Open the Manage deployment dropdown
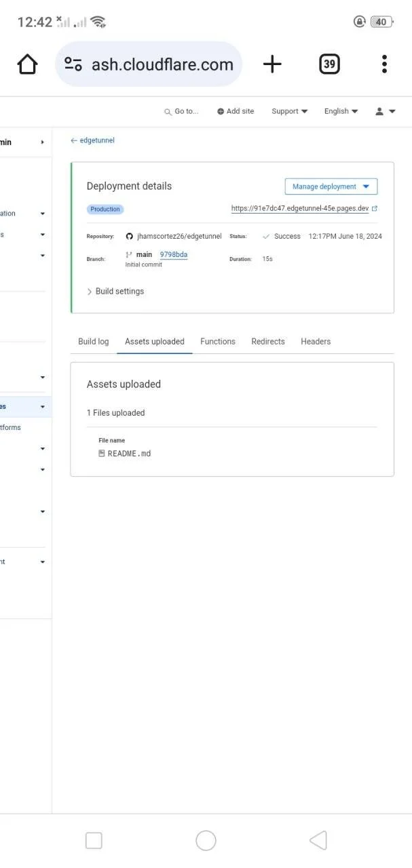This screenshot has width=412, height=868. tap(331, 186)
